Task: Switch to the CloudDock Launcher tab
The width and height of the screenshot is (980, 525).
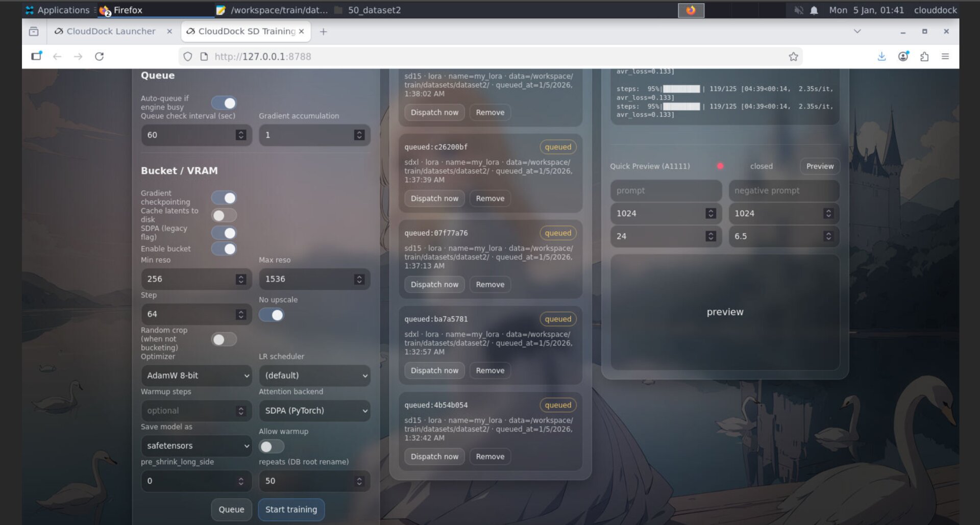Action: [111, 32]
